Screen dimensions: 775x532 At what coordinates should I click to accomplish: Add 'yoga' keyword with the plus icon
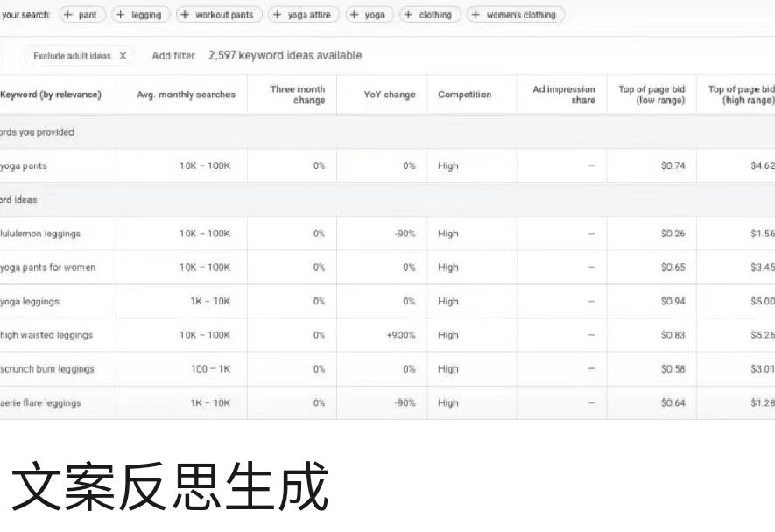click(x=354, y=14)
